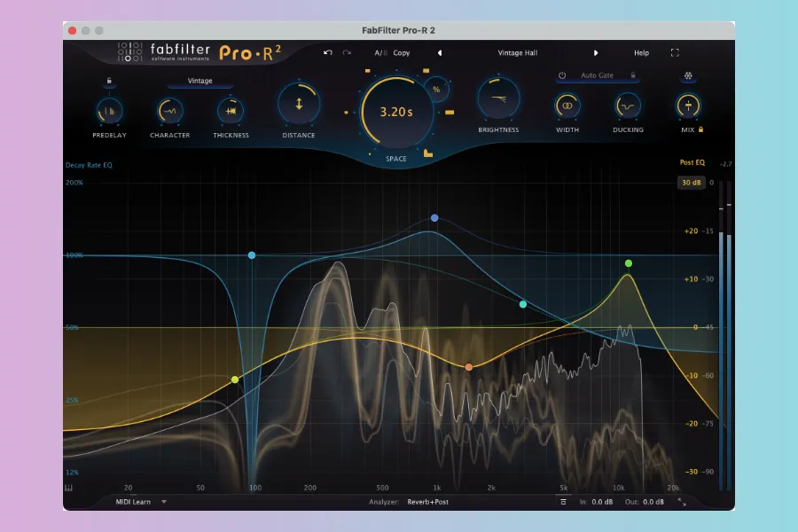Open the Vintage Hall preset menu
The height and width of the screenshot is (532, 798).
[517, 53]
